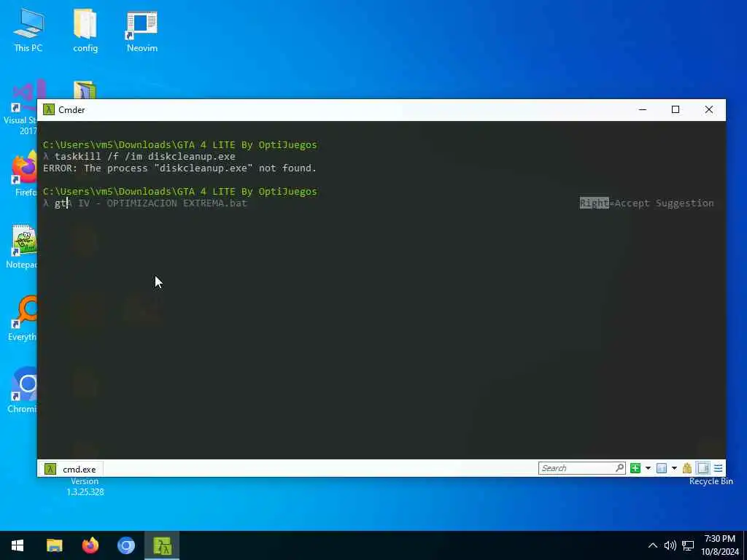Select the Chromium desktop shortcut
747x560 pixels.
click(x=22, y=391)
